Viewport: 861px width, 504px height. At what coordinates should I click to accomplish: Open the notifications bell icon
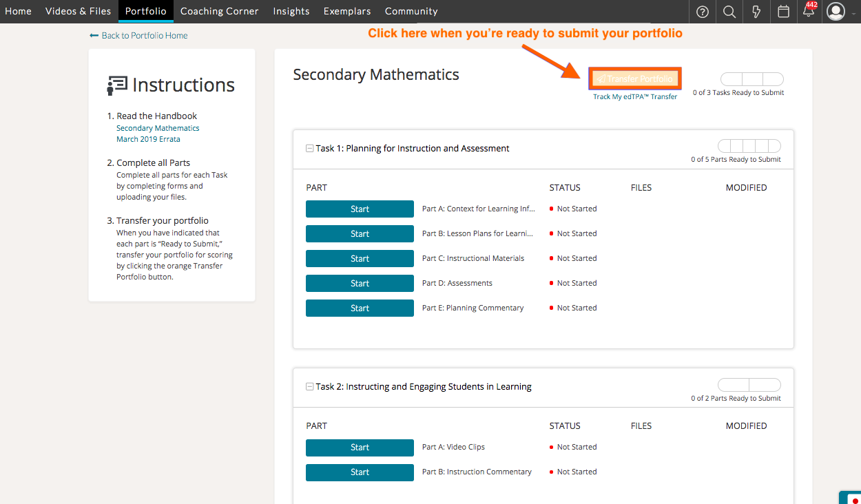coord(809,12)
